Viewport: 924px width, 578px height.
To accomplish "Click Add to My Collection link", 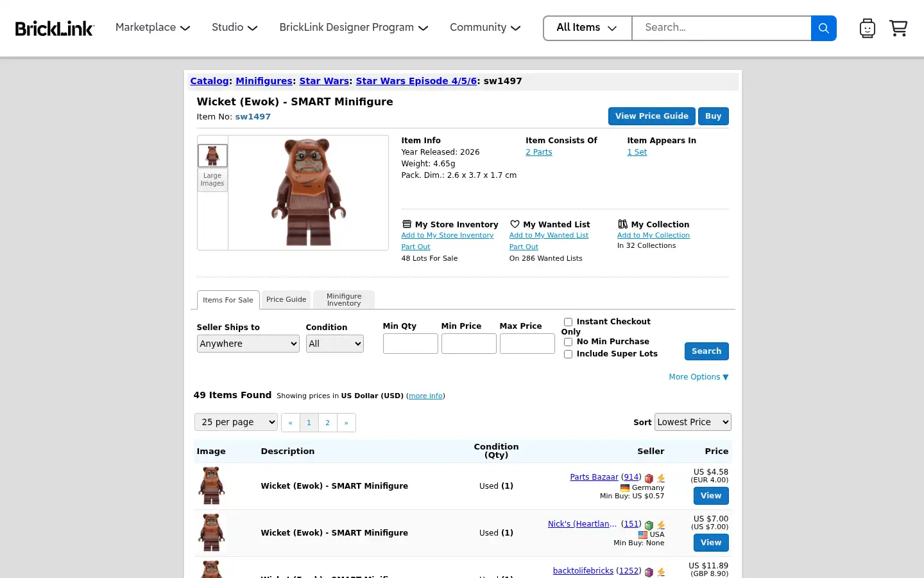I will pyautogui.click(x=654, y=236).
